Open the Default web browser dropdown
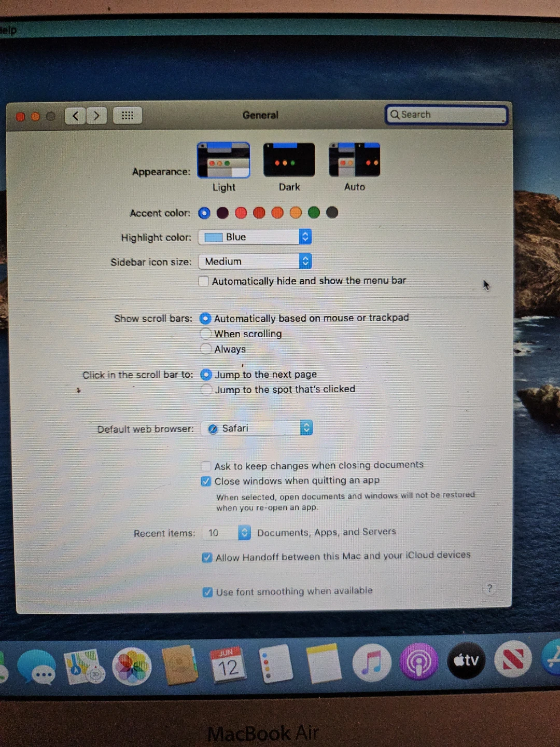Viewport: 560px width, 747px height. pos(257,428)
